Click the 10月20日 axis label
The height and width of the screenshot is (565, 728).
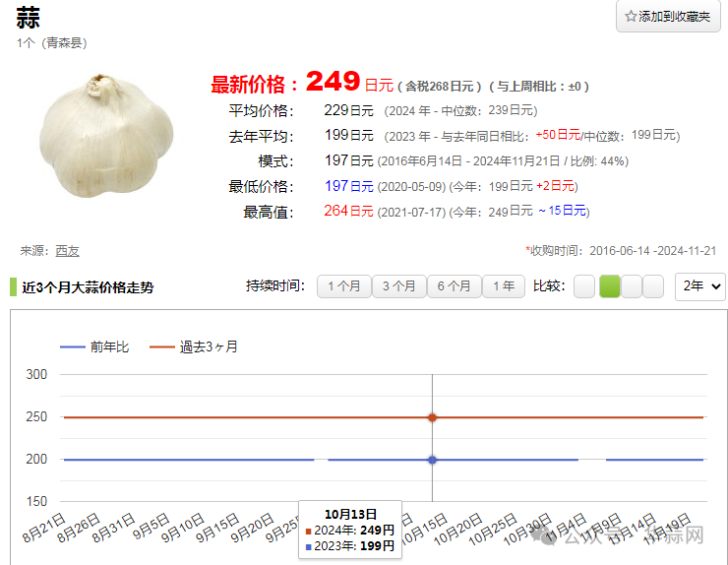(458, 529)
